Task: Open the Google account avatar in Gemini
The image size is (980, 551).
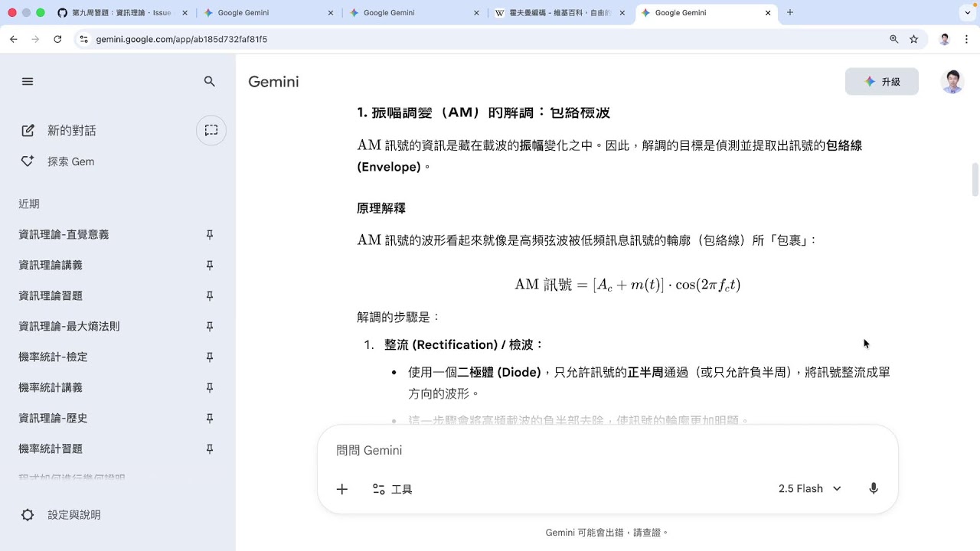Action: pyautogui.click(x=952, y=82)
